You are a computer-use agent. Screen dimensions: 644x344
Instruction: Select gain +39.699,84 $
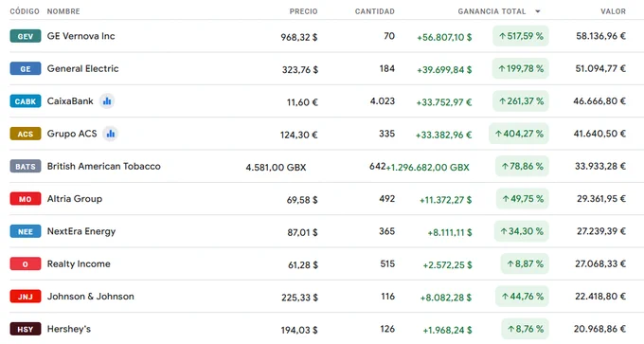click(x=444, y=70)
